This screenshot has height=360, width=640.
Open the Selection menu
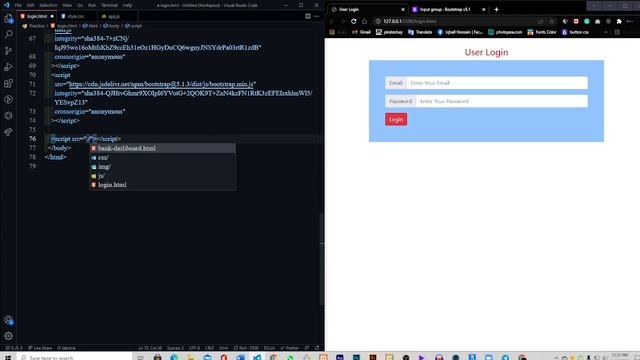48,5
